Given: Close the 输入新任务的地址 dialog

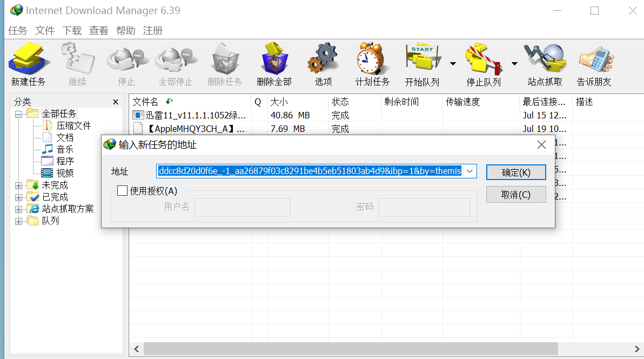Looking at the screenshot, I should coord(541,145).
